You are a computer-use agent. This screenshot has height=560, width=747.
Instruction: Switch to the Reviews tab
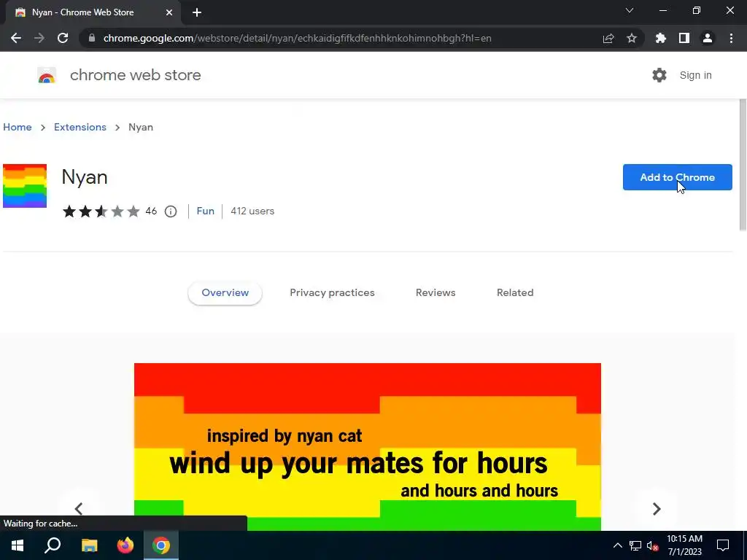pyautogui.click(x=436, y=293)
